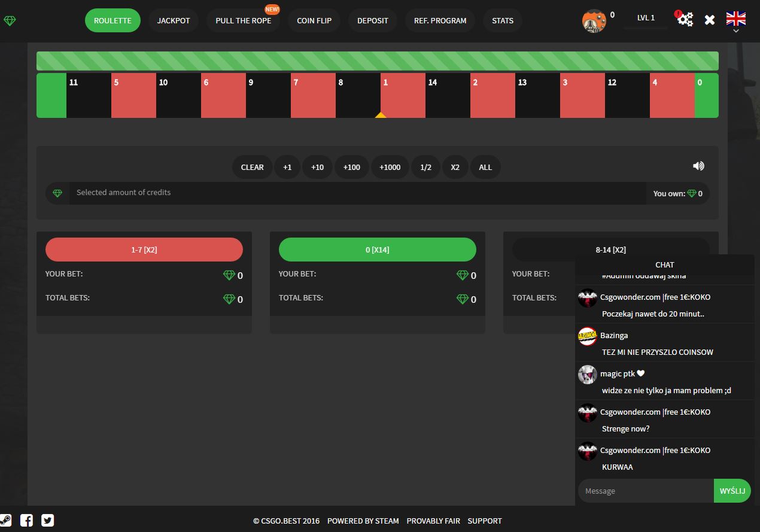Screen dimensions: 760x532
Task: Click 'TEZ MI NIE PRZYSZLO COINSOW' message
Action: click(x=658, y=352)
